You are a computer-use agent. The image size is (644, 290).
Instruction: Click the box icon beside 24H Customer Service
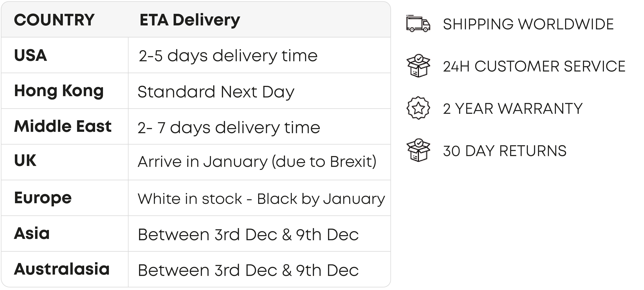[418, 66]
